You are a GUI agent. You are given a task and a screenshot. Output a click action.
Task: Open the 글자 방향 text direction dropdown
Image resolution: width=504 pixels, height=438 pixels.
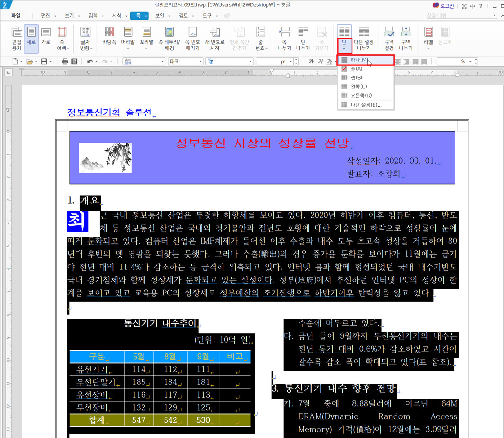click(85, 39)
